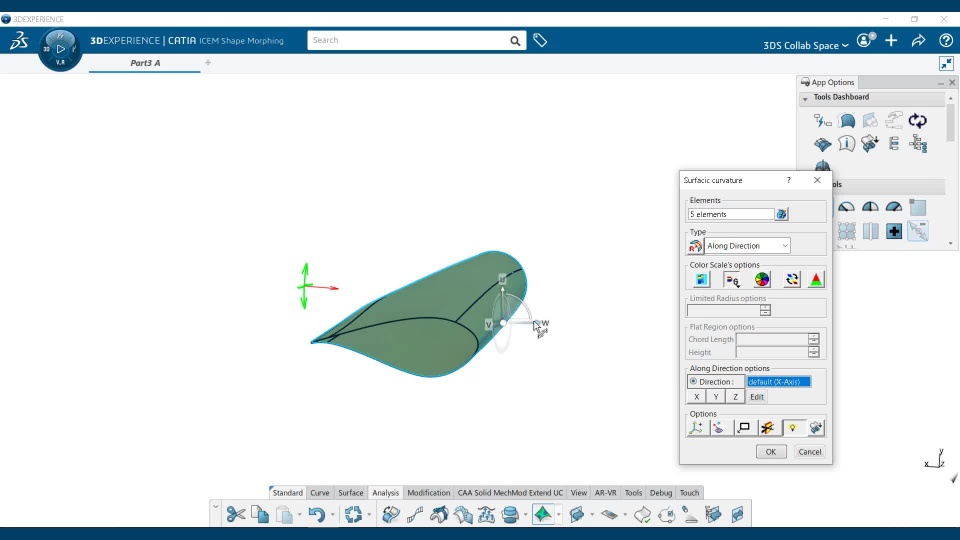Switch to the View tab

pyautogui.click(x=579, y=493)
